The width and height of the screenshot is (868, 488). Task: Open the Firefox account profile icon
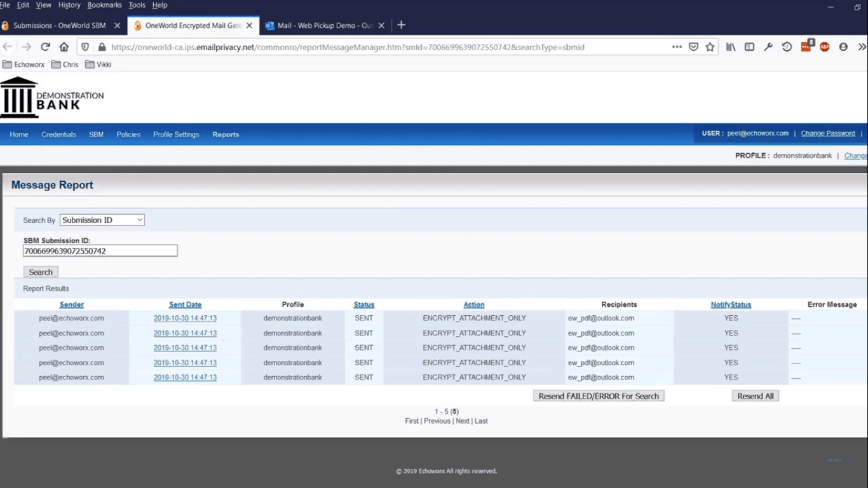pos(842,46)
